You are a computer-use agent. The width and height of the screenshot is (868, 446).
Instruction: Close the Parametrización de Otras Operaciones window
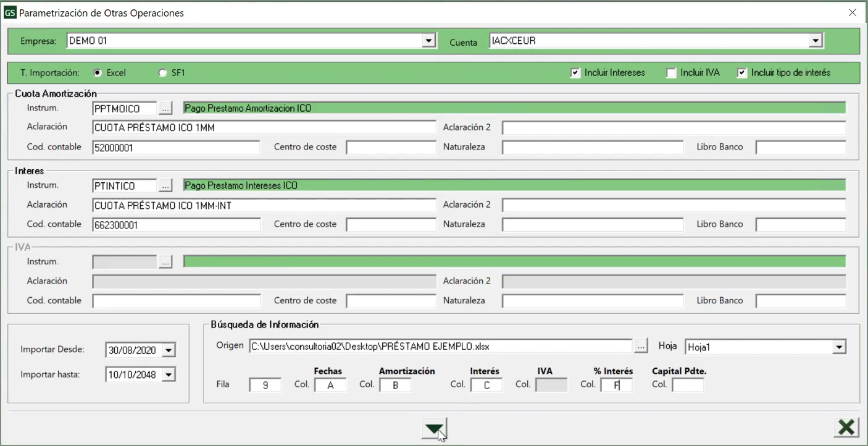[x=852, y=12]
